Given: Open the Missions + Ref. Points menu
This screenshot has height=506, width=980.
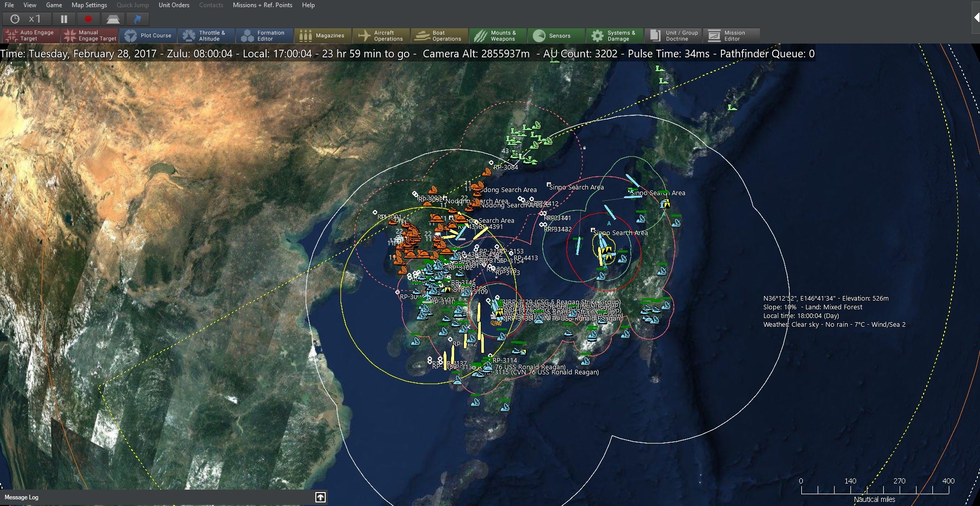Looking at the screenshot, I should click(262, 5).
